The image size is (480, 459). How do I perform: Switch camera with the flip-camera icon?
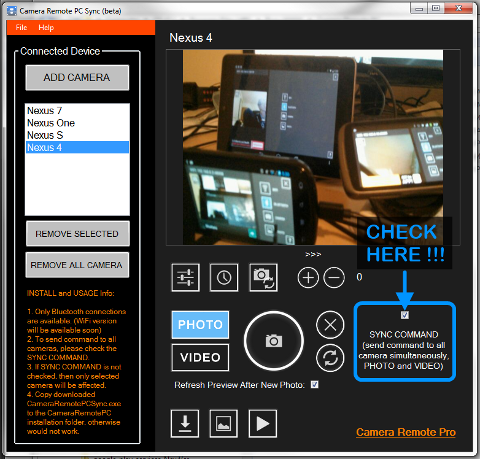(263, 277)
